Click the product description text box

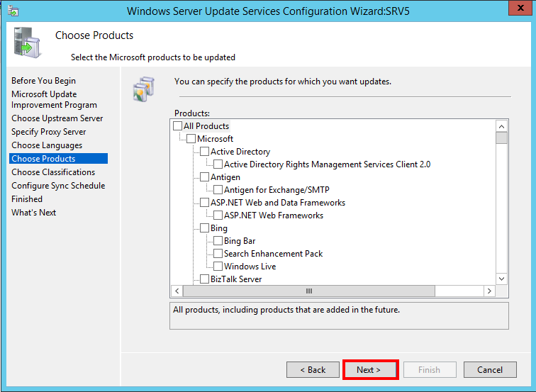tap(339, 315)
